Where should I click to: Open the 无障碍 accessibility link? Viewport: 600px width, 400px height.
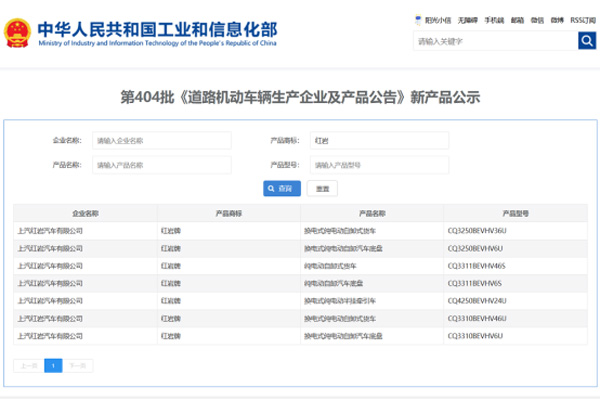[467, 18]
